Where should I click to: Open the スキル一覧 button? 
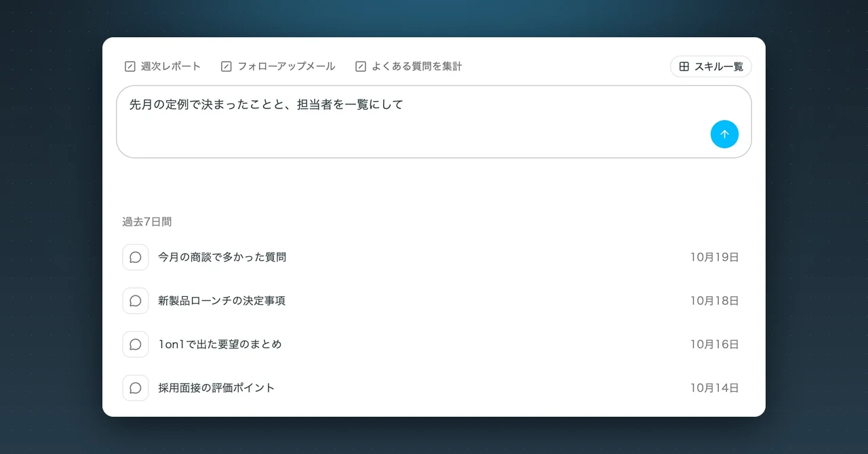pos(711,66)
